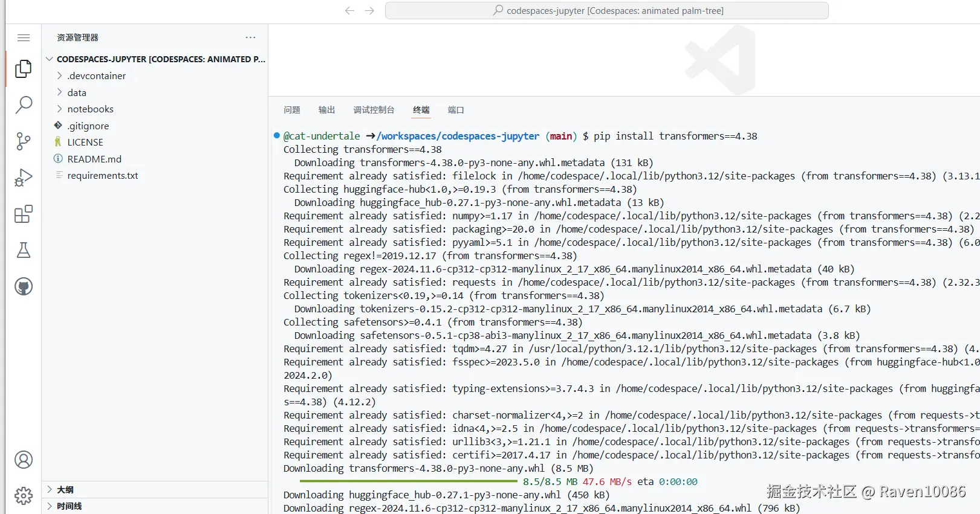This screenshot has height=514, width=980.
Task: Click the 资源管理器 explorer title
Action: point(77,37)
